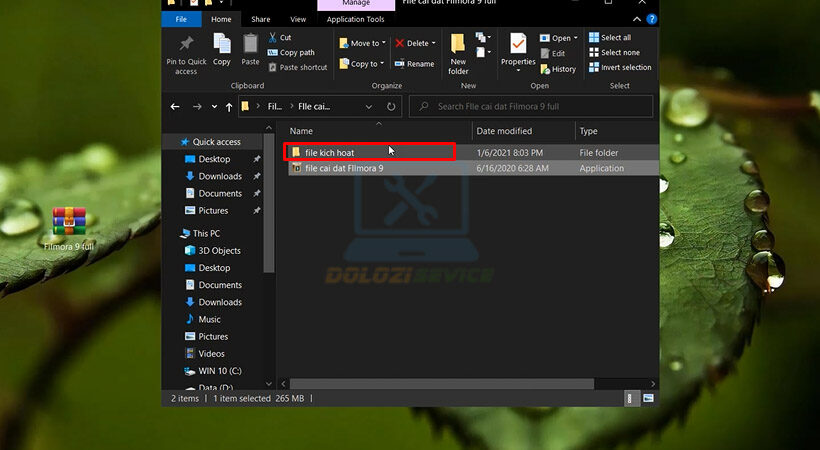Click the Paste clipboard icon
Screen dimensions: 820x450
(250, 46)
